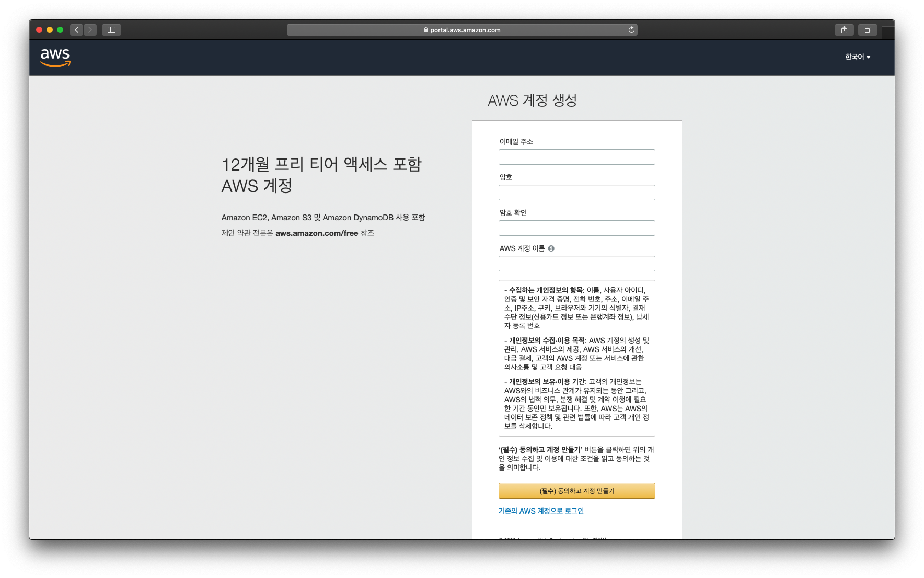
Task: Focus the 이메일 주소 input field
Action: pyautogui.click(x=576, y=157)
